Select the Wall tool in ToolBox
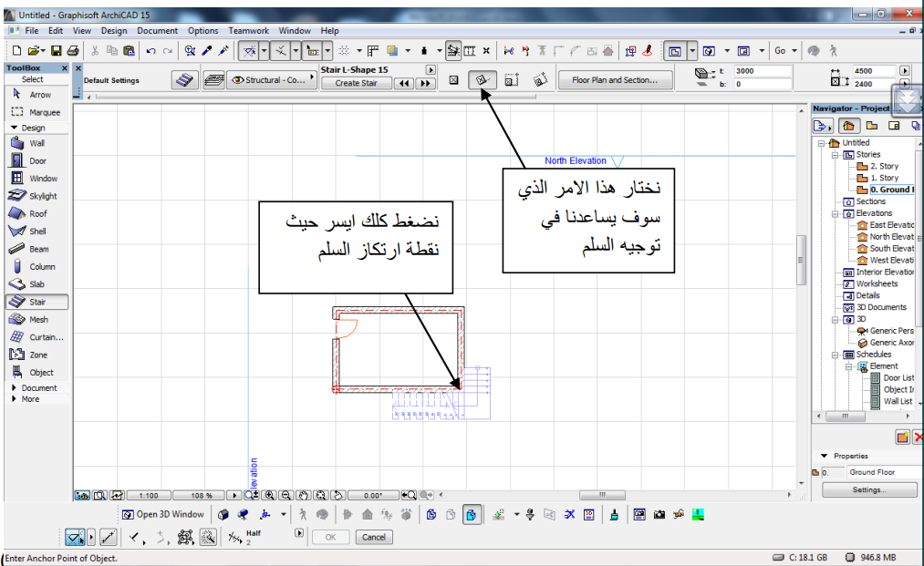 point(36,143)
